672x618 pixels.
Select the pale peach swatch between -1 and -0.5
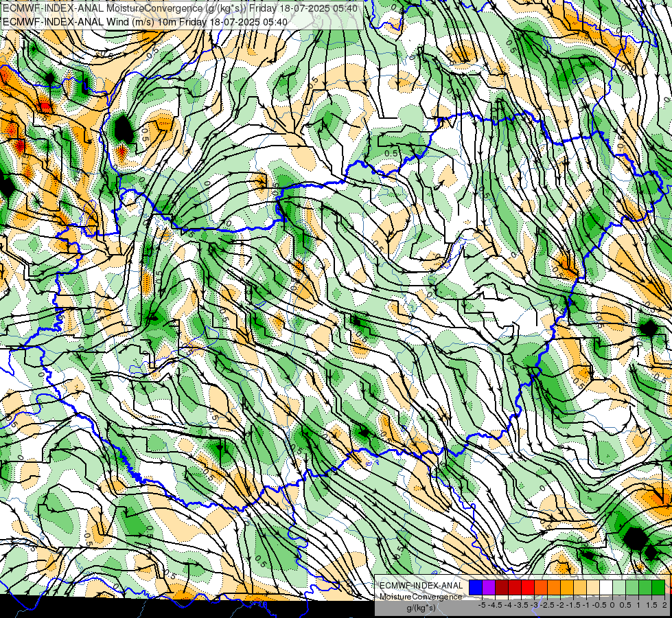pyautogui.click(x=592, y=588)
